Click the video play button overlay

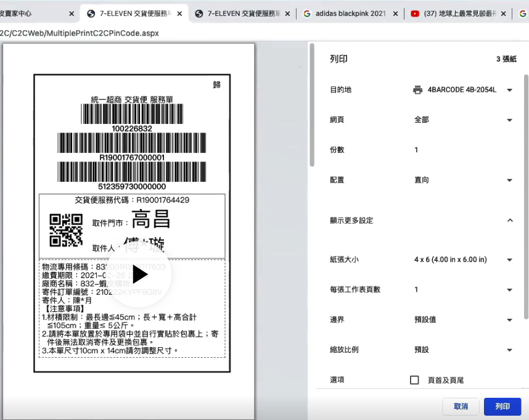click(x=138, y=274)
